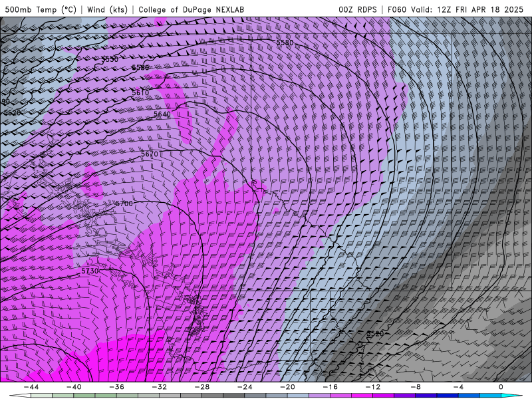Click the -8 value on the color scale
The width and height of the screenshot is (532, 399).
[416, 387]
